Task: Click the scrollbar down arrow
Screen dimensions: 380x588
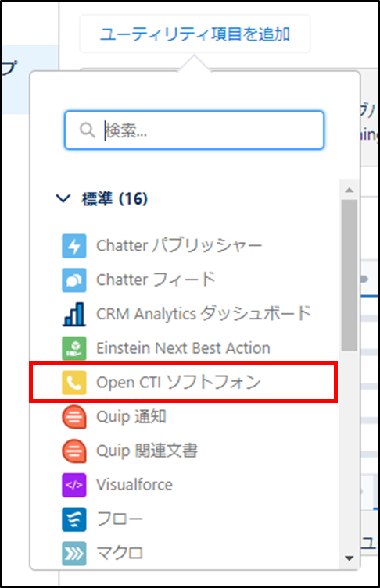Action: tap(350, 558)
